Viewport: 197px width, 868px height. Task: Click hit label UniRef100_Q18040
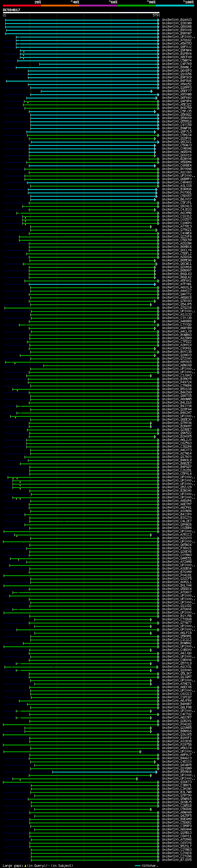click(176, 670)
